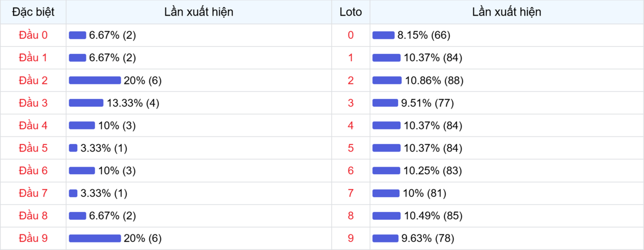Select the "Đầu 2" row label

coord(33,80)
